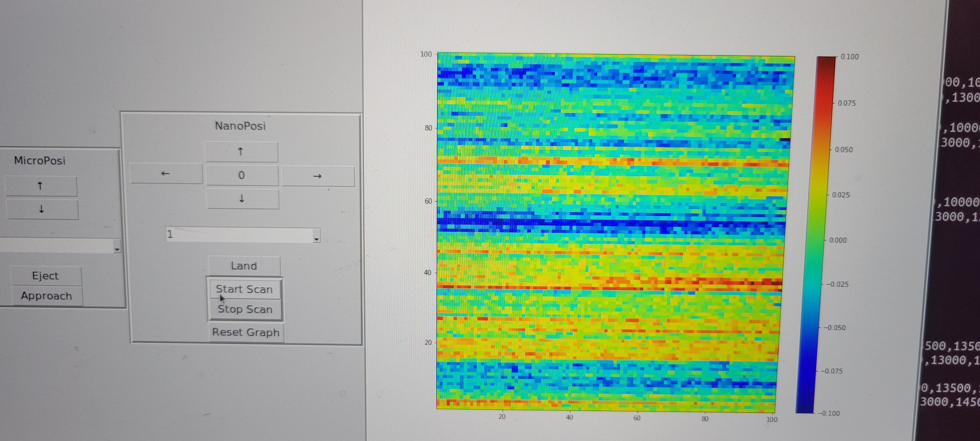980x441 pixels.
Task: Click the Approach button
Action: pyautogui.click(x=47, y=296)
